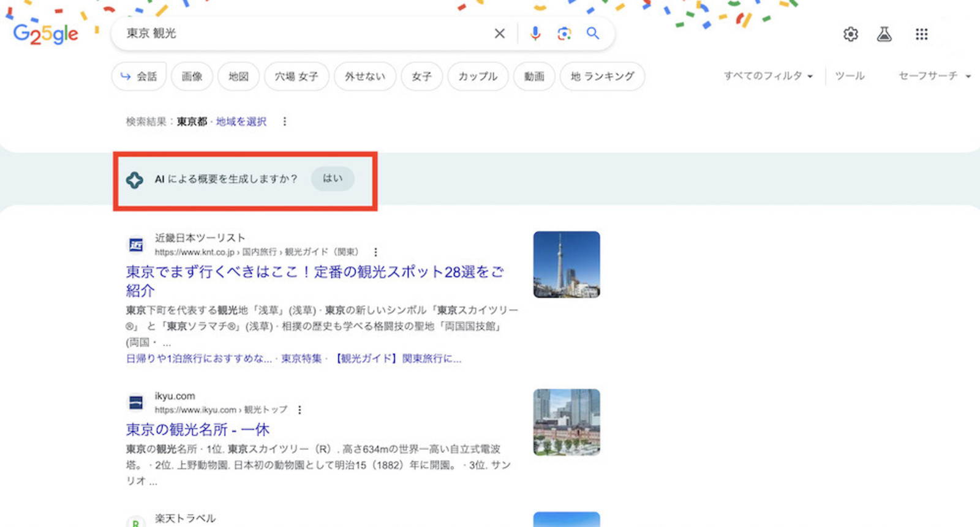Screen dimensions: 980x527
Task: Click the Tokyo Station result thumbnail
Action: (567, 422)
